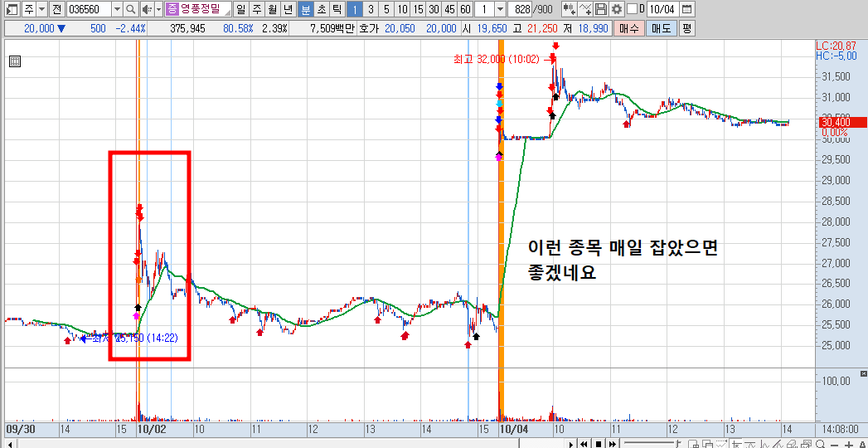Screen dimensions: 868x448
Task: Open the chart settings gear icon
Action: pyautogui.click(x=617, y=9)
